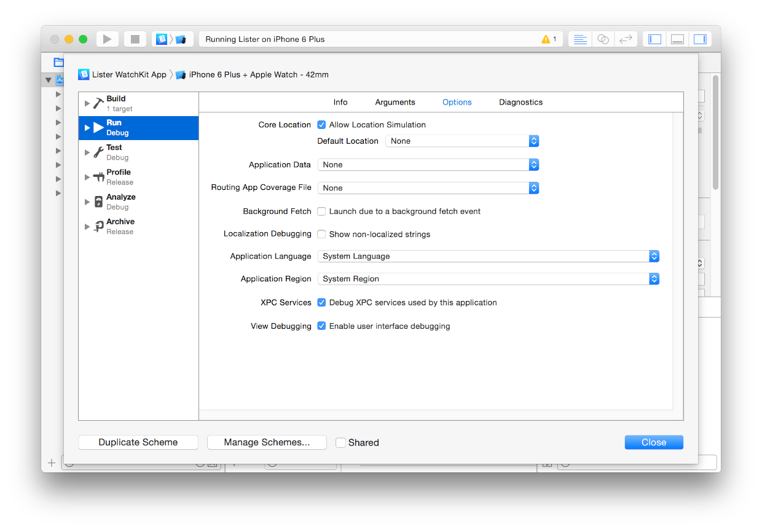The width and height of the screenshot is (762, 532).
Task: Toggle the Debug area visibility
Action: 677,39
